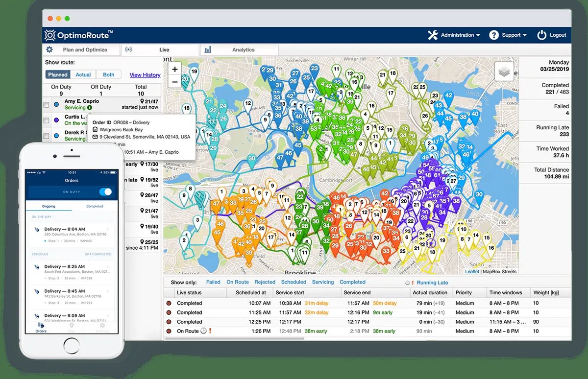The width and height of the screenshot is (588, 379).
Task: Click the house icon by Walgreens Back Bay
Action: click(x=95, y=130)
